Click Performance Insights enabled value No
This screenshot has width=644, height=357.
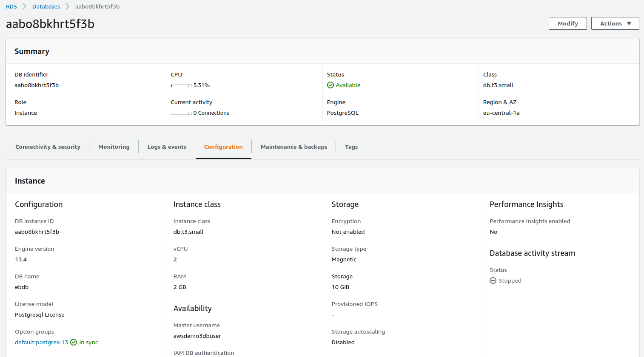point(493,232)
